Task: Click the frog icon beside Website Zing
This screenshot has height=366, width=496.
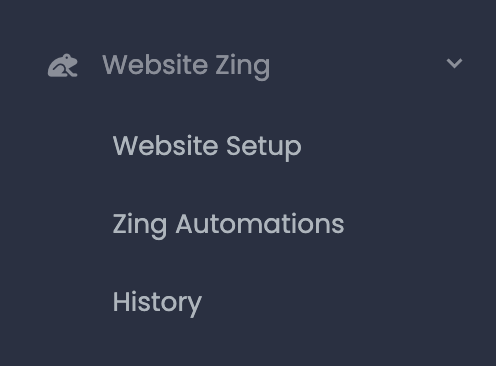Action: coord(63,65)
